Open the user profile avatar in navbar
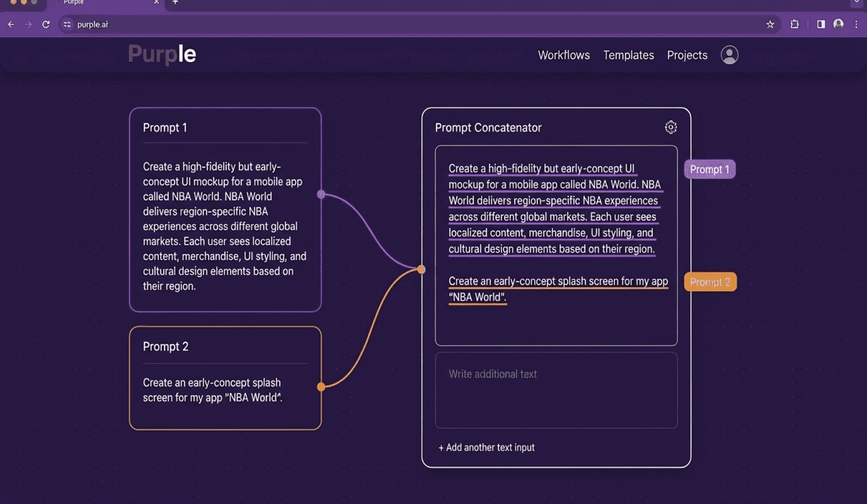Viewport: 867px width, 504px height. [x=729, y=55]
